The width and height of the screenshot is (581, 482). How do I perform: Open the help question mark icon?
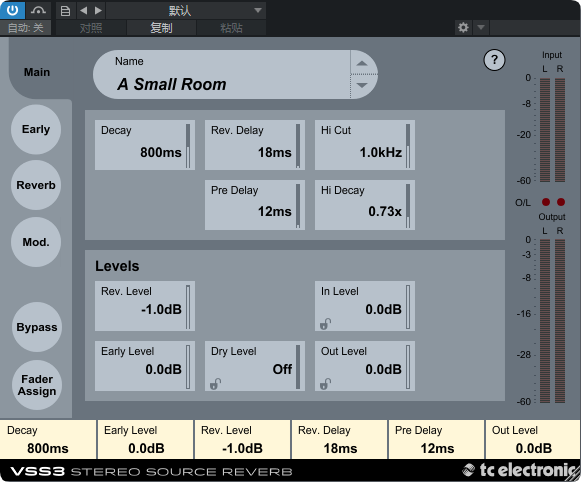(x=494, y=60)
